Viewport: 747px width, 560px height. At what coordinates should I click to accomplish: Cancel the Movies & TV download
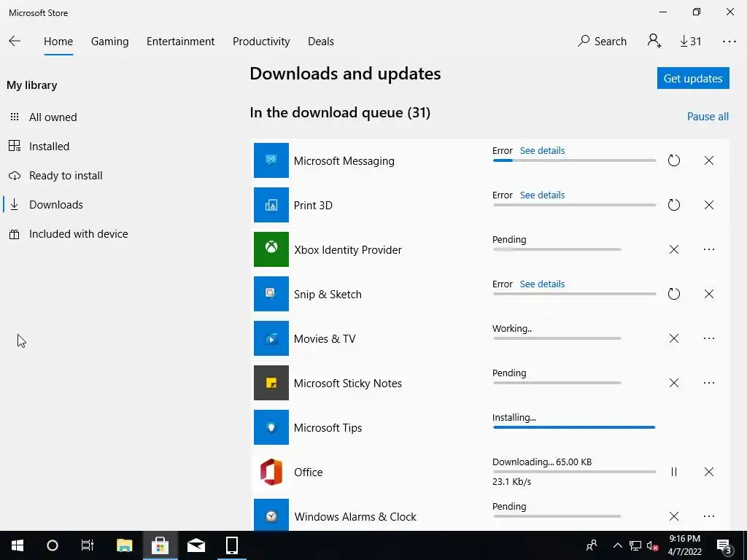point(673,338)
